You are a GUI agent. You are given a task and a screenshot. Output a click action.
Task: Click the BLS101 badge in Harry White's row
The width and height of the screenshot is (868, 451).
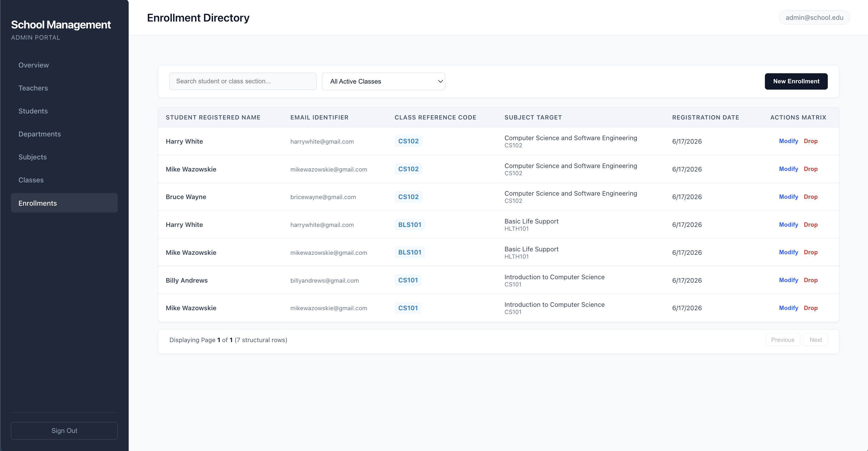coord(410,224)
